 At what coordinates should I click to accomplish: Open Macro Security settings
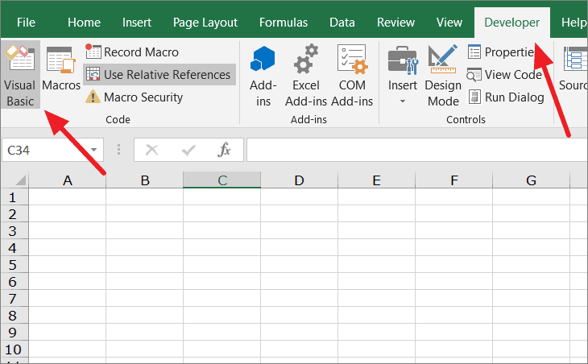click(x=134, y=97)
